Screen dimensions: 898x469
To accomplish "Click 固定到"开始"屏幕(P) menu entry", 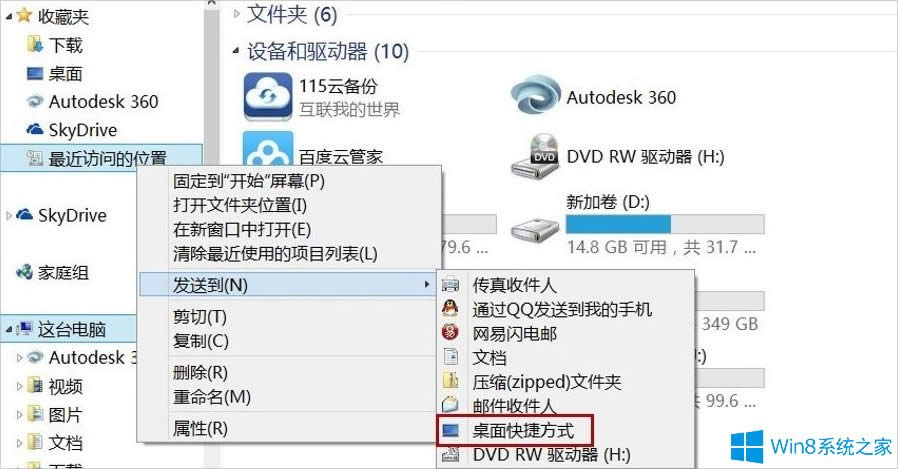I will click(x=249, y=182).
